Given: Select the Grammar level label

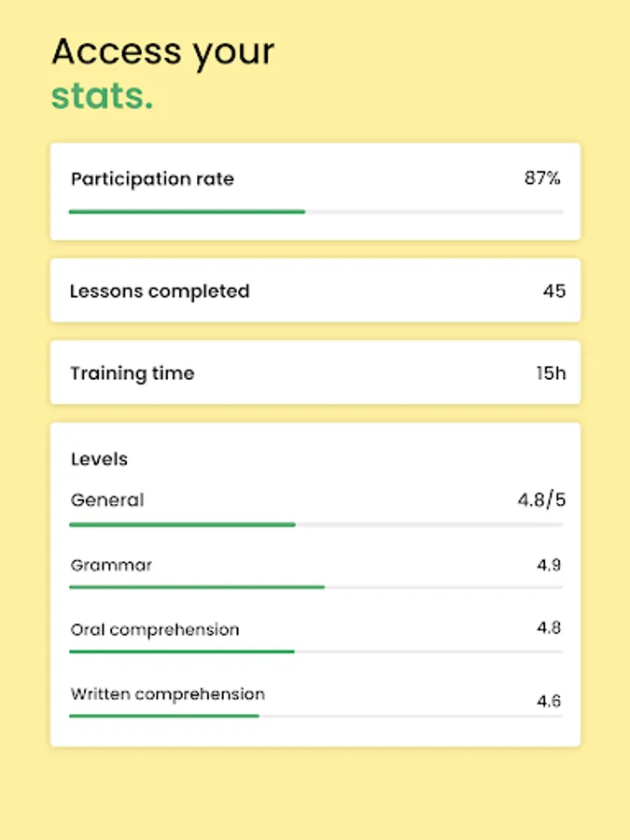Looking at the screenshot, I should [111, 565].
